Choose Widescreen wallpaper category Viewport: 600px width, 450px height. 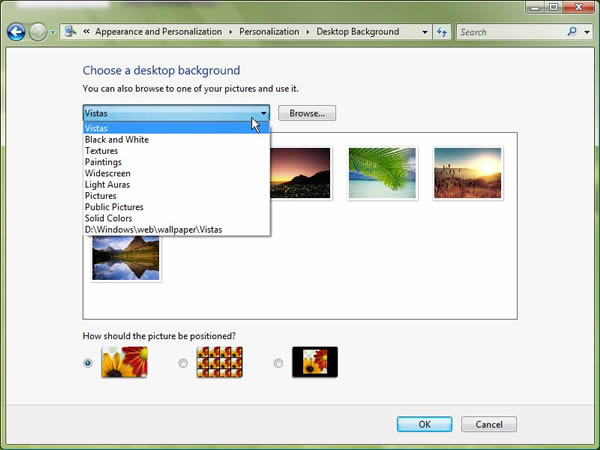pyautogui.click(x=176, y=173)
